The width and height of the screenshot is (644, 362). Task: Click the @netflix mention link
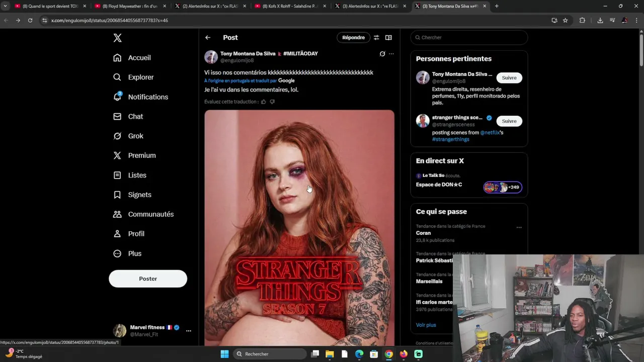click(x=490, y=133)
